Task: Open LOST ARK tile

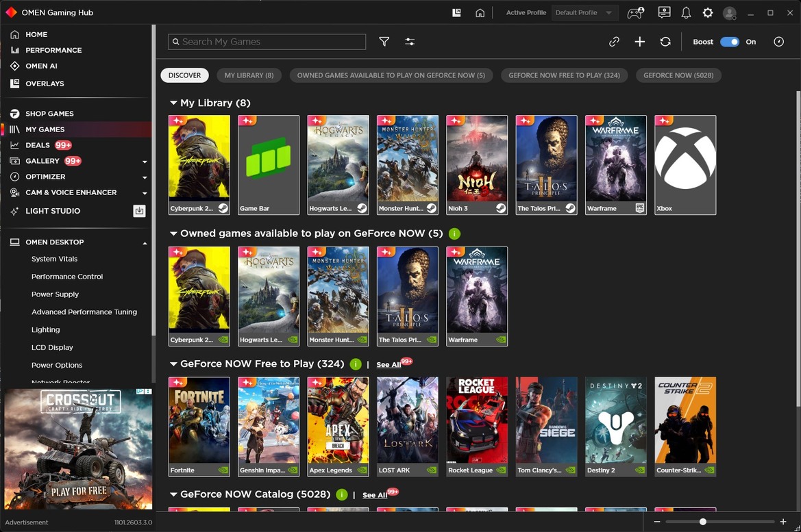Action: [407, 427]
